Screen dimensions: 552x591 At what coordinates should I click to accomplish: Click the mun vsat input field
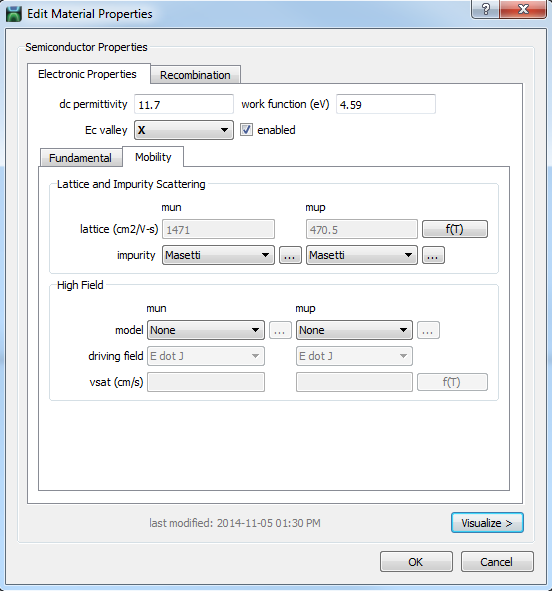coord(206,382)
